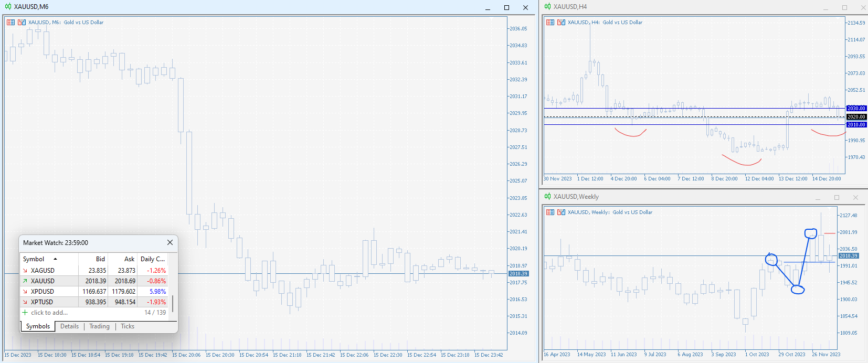
Task: Click the Daily Change column header
Action: point(152,259)
